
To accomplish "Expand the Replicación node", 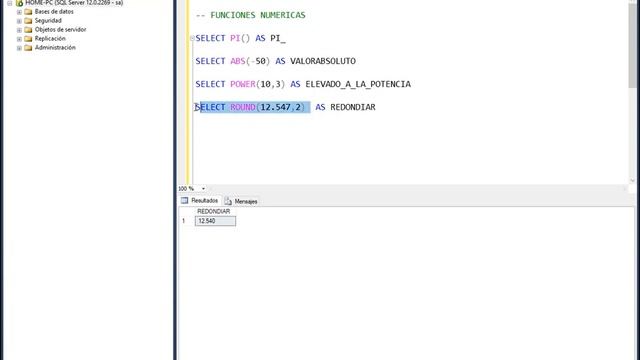I will (19, 39).
